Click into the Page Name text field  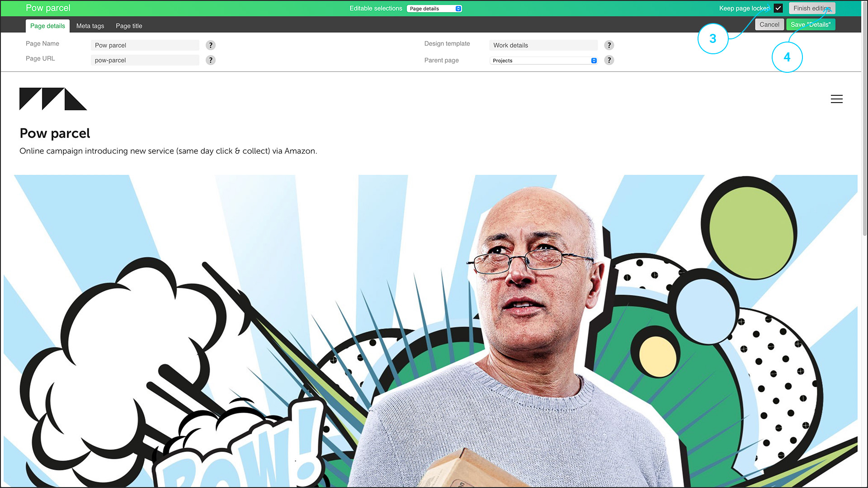[145, 45]
